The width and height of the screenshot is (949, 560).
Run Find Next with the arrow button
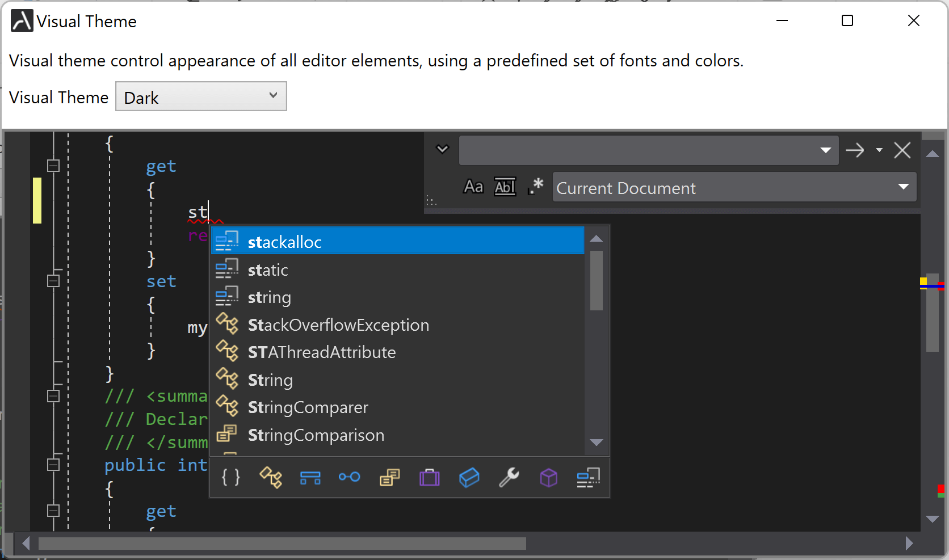pyautogui.click(x=855, y=150)
